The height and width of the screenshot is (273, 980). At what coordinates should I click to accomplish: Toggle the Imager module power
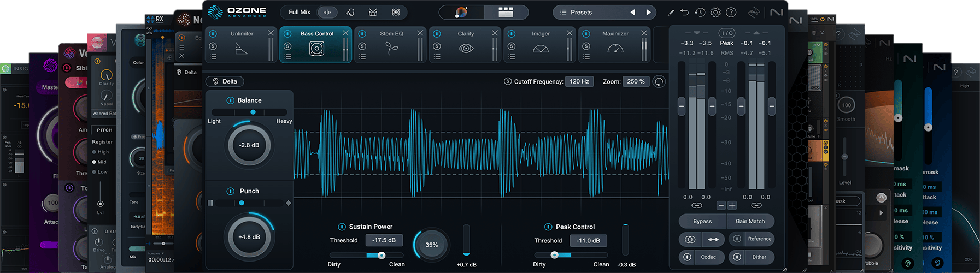point(512,34)
